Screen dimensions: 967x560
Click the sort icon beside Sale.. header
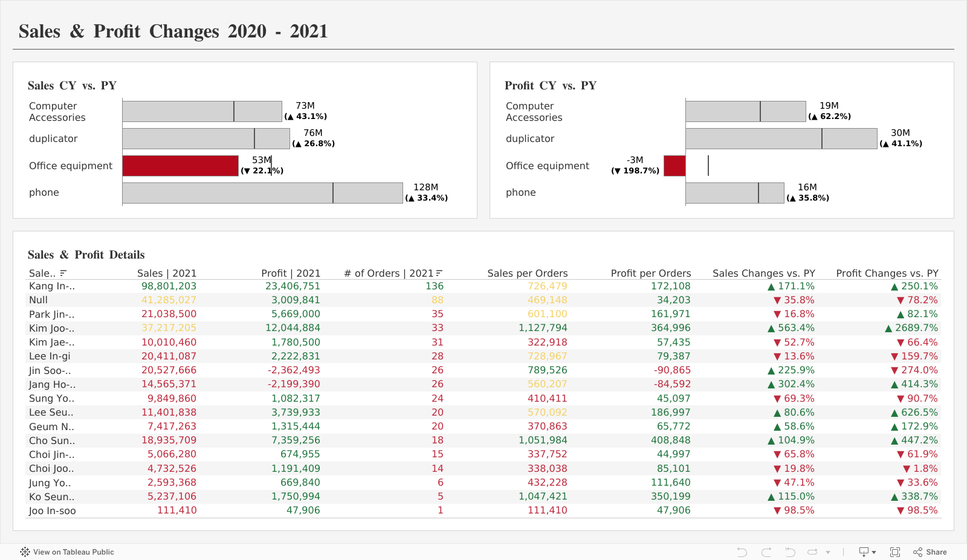tap(63, 273)
